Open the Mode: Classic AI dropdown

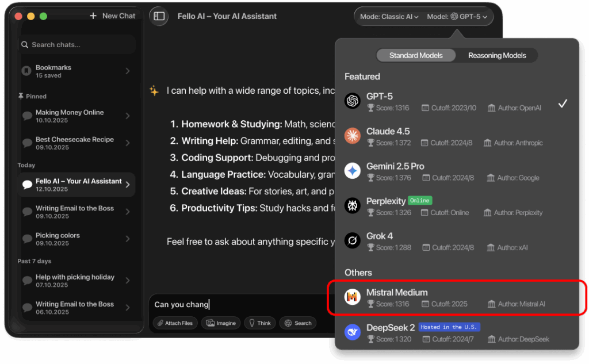[x=389, y=17]
